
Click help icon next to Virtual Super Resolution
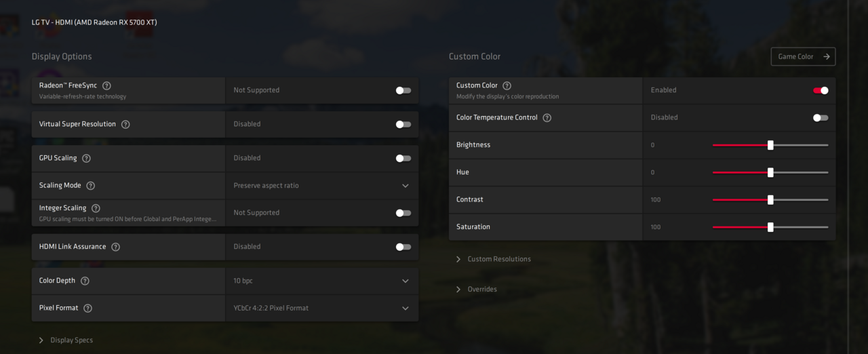coord(125,125)
